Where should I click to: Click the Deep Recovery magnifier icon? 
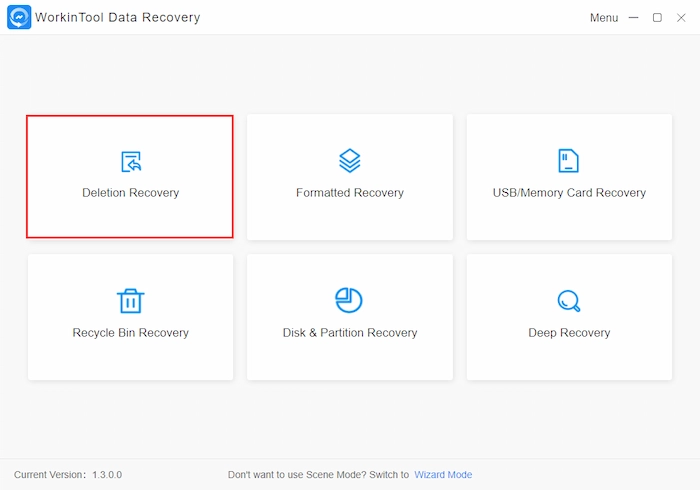(569, 301)
